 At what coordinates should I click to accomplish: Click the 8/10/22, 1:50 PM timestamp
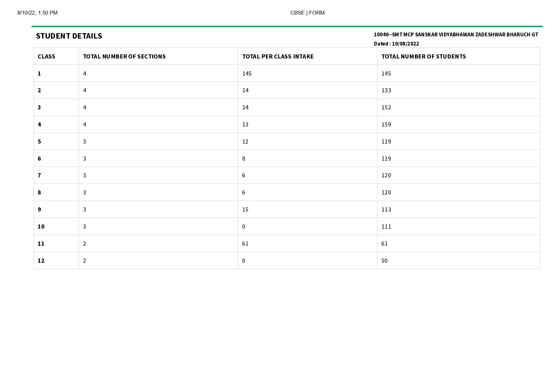(37, 13)
